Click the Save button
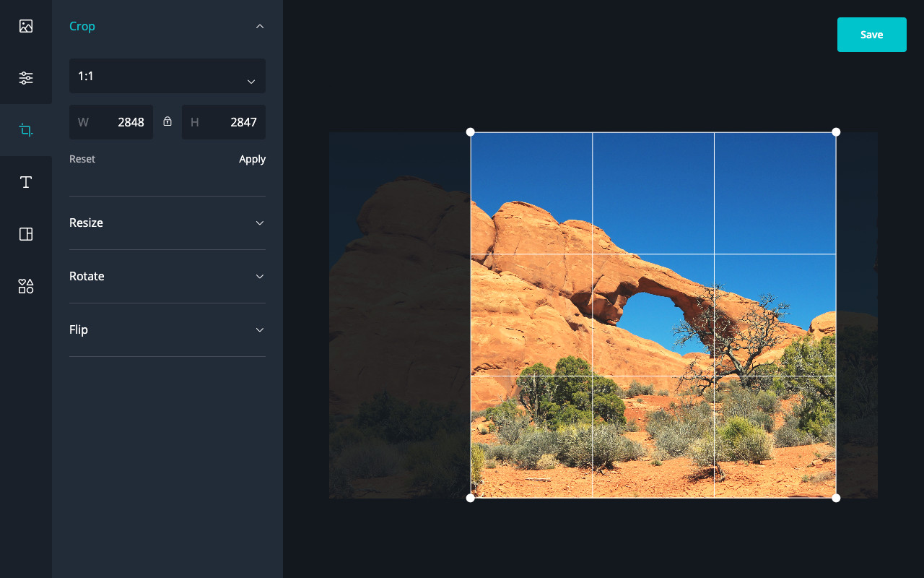Screen dimensions: 924x578 871,34
